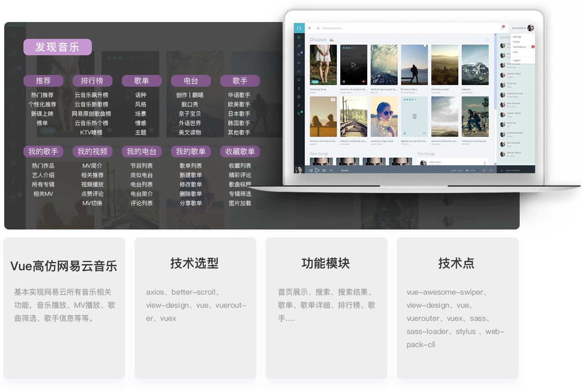The width and height of the screenshot is (582, 392).
Task: Start playback from the player bar
Action: 317,170
